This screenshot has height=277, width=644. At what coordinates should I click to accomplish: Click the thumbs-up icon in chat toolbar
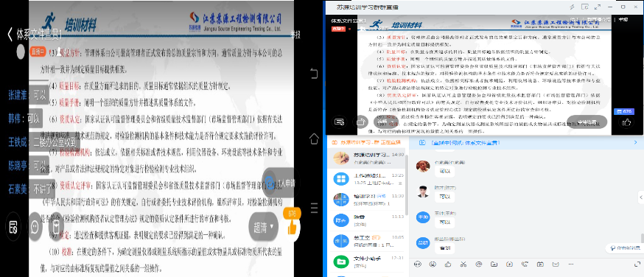448,264
